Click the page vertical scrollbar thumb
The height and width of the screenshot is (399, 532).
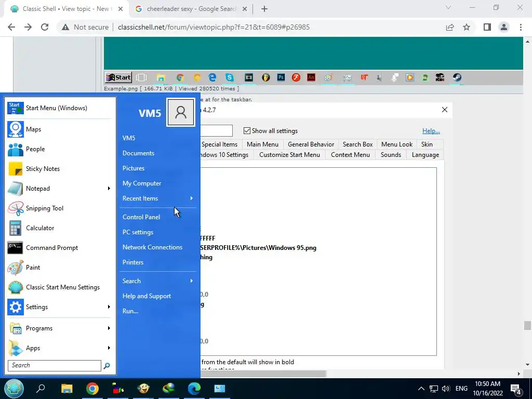(x=527, y=325)
